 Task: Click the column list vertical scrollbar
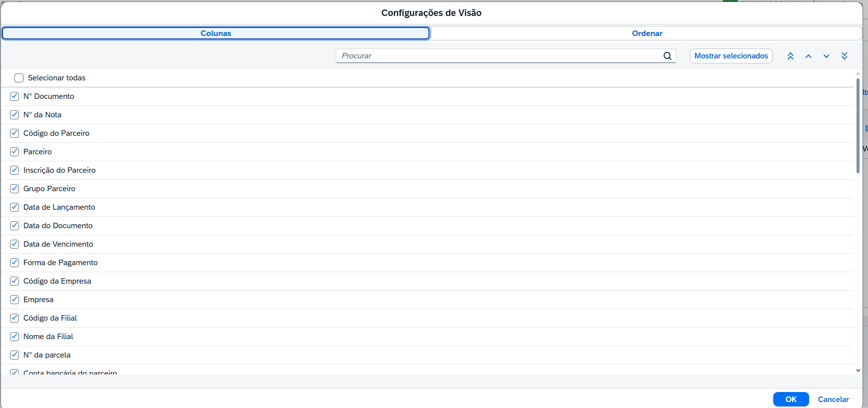click(858, 126)
